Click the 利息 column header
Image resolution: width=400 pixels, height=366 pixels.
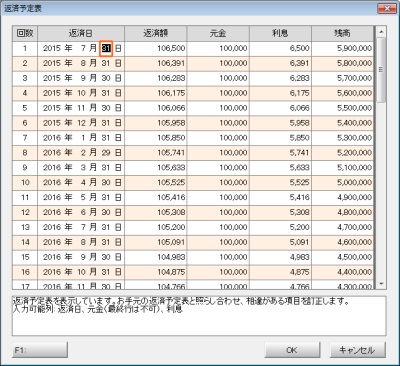(x=280, y=33)
